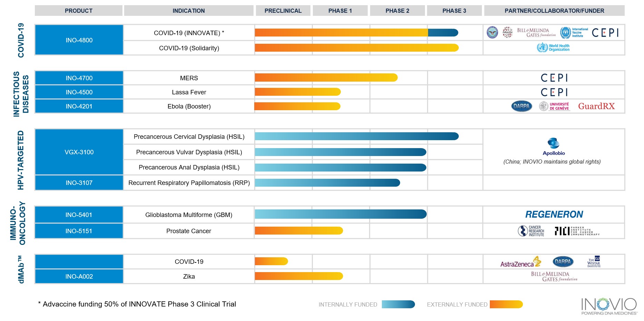Select the Cancer Research Institute logo
The height and width of the screenshot is (321, 644).
(531, 231)
